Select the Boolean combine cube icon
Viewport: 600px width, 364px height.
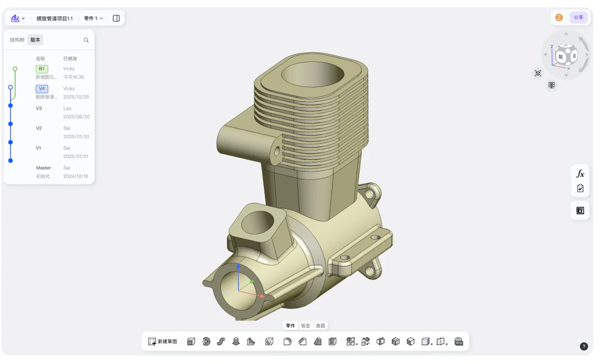tap(395, 341)
